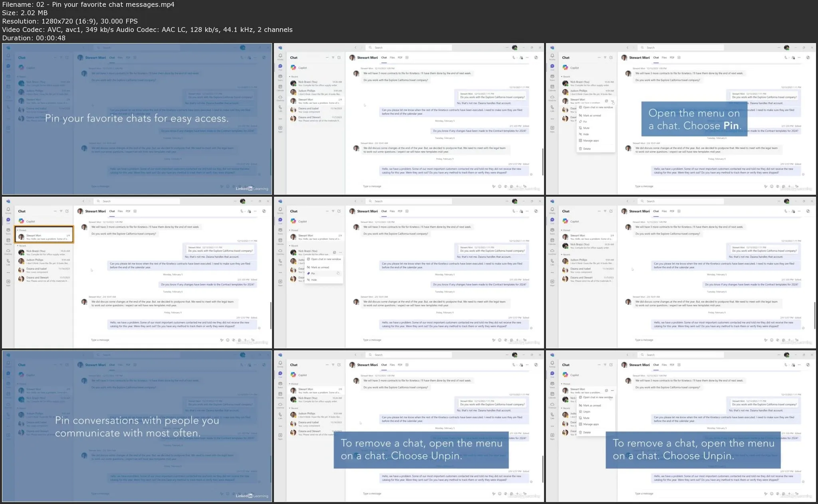Open more apps ellipsis in orange-box frame rail
Image resolution: width=818 pixels, height=504 pixels.
[8, 273]
